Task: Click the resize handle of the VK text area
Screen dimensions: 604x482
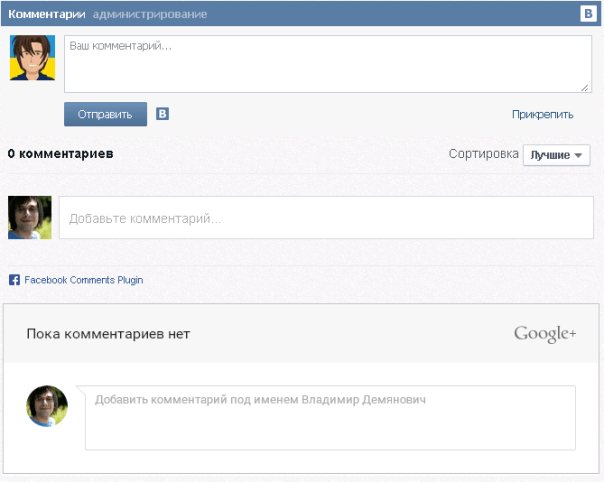Action: tap(585, 87)
